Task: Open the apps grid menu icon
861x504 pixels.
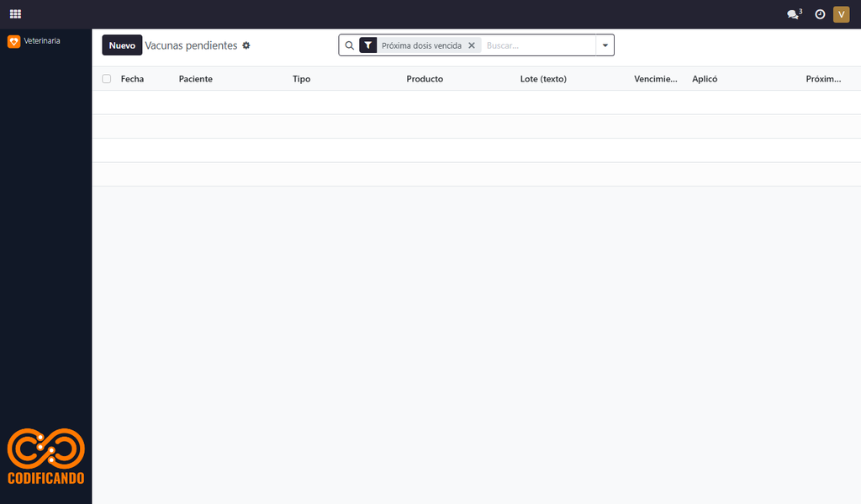Action: tap(15, 14)
